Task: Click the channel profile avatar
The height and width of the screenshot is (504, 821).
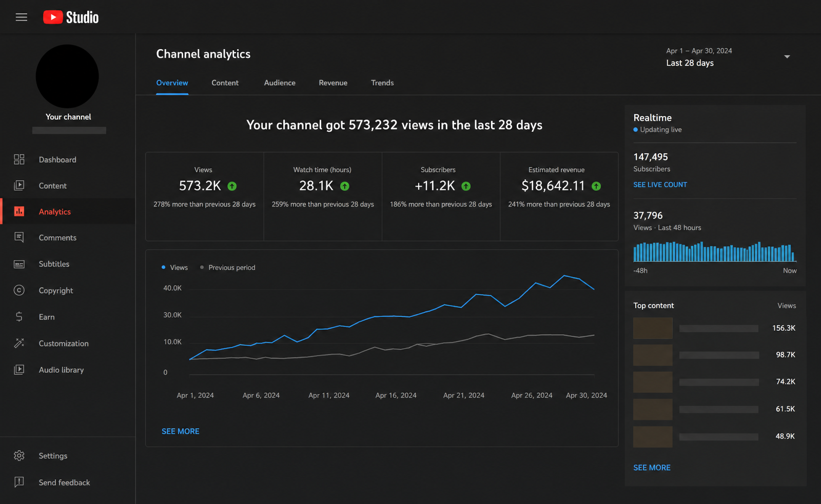Action: [67, 76]
